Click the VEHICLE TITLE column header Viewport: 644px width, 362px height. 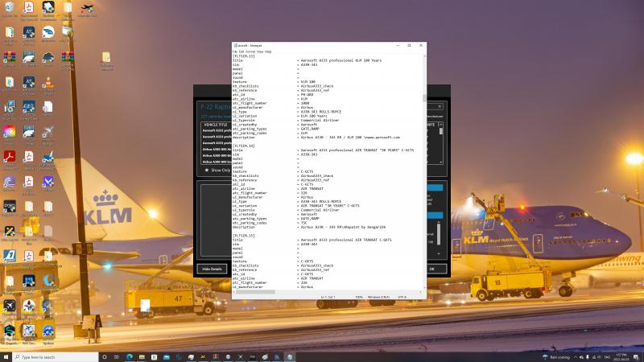click(216, 125)
